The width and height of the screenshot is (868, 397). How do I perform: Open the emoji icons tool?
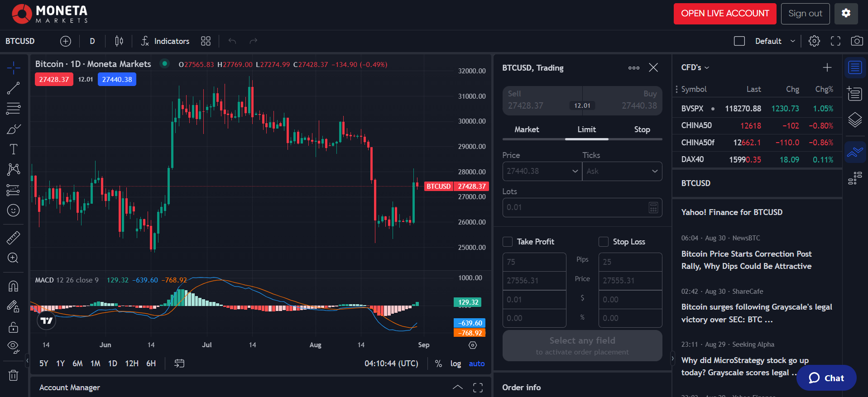click(x=14, y=210)
